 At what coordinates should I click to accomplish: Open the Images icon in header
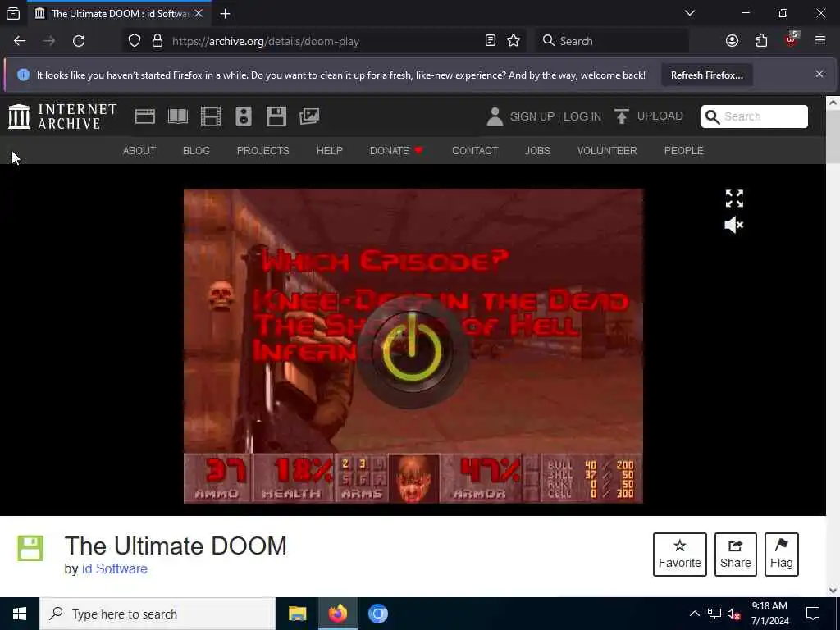309,116
